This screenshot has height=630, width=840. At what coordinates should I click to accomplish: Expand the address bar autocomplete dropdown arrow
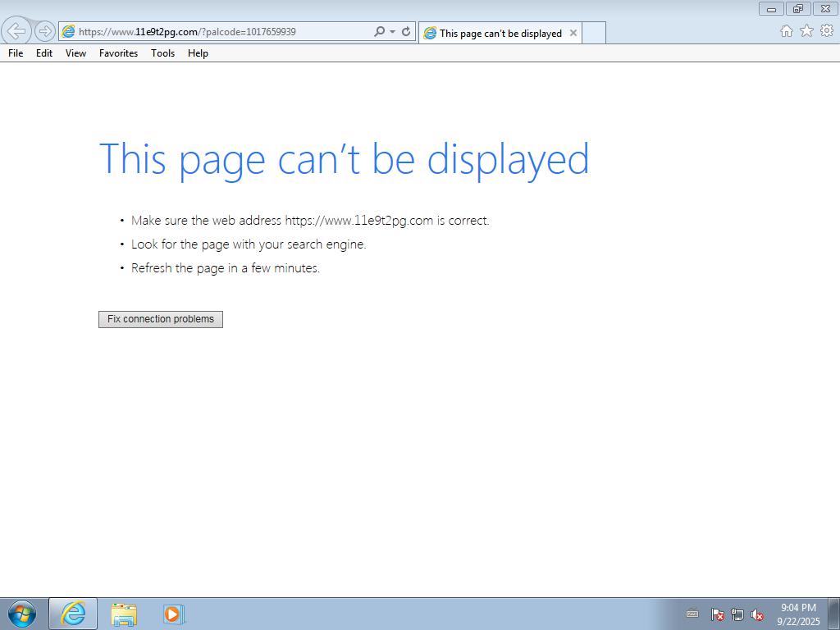(x=392, y=32)
